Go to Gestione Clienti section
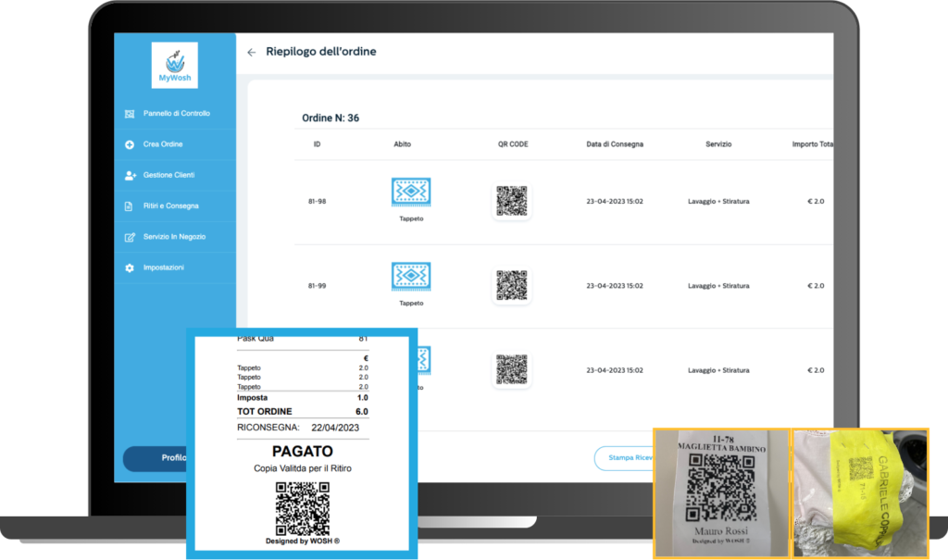The width and height of the screenshot is (948, 560). [168, 175]
